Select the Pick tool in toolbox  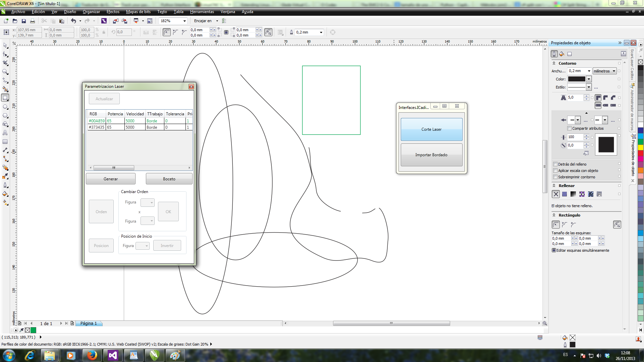[x=5, y=45]
